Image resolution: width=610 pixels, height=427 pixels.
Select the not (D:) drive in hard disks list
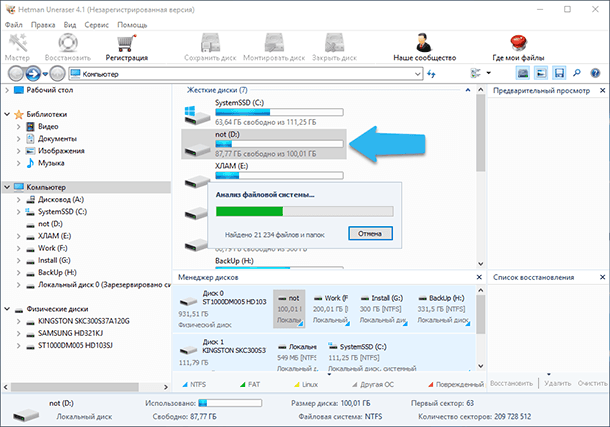coord(264,144)
